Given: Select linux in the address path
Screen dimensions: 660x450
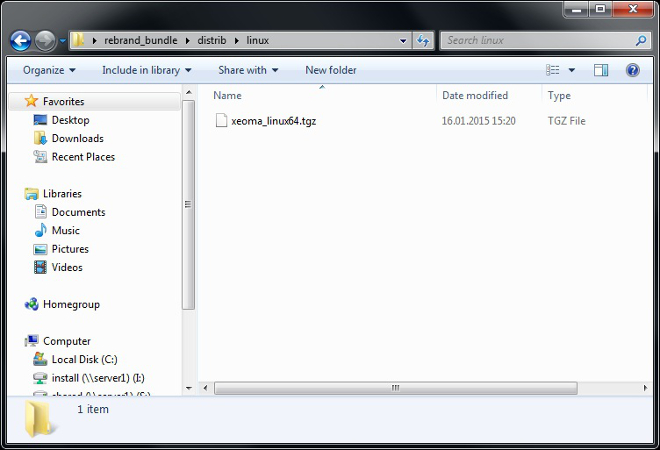Looking at the screenshot, I should (x=257, y=40).
